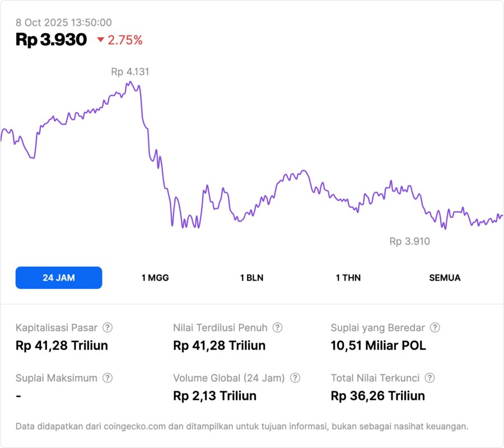Image resolution: width=504 pixels, height=448 pixels.
Task: Open info icon for Total Nilai Terkunci
Action: click(x=430, y=378)
